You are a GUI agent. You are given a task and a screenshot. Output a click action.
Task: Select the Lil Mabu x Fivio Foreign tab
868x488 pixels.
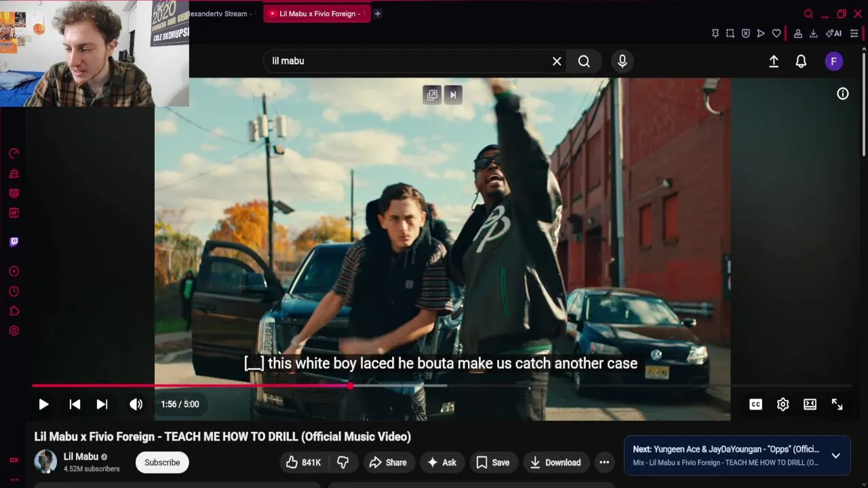(317, 14)
